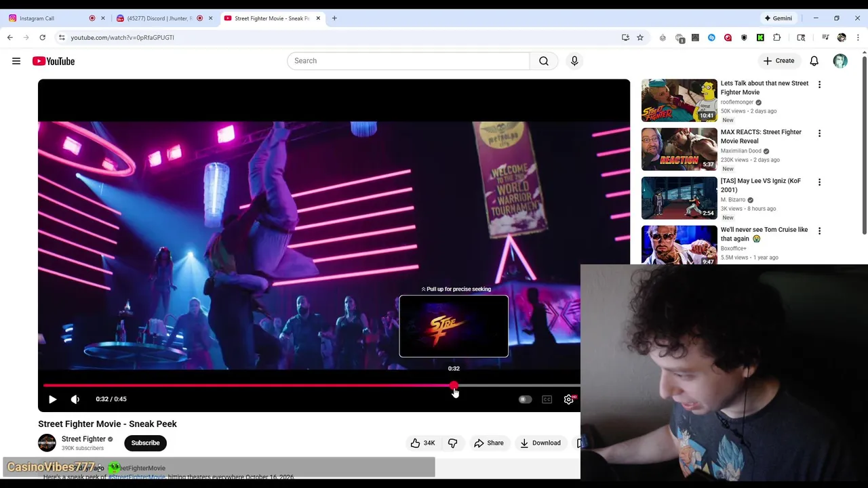Screen dimensions: 868x488
Task: Open options for Tom Cruise video
Action: [x=819, y=231]
